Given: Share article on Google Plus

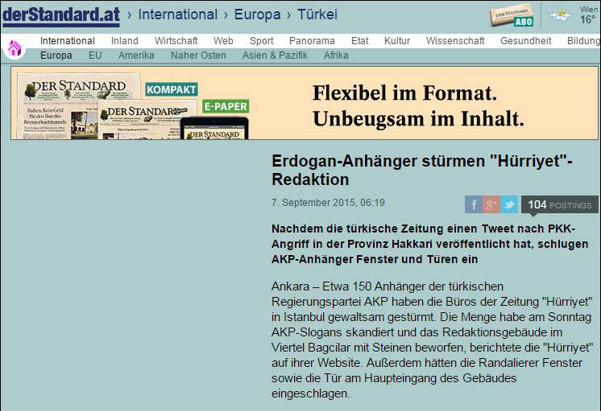Looking at the screenshot, I should point(491,204).
